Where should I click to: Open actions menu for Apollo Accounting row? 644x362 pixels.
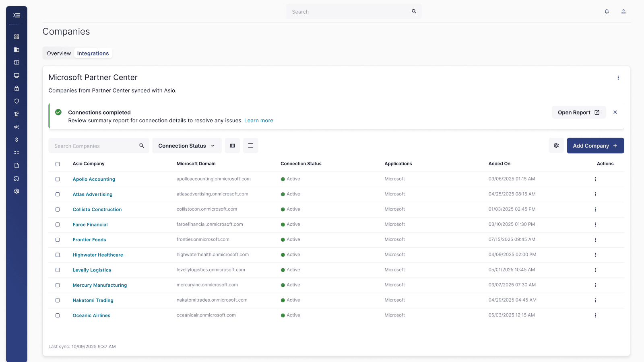tap(595, 179)
